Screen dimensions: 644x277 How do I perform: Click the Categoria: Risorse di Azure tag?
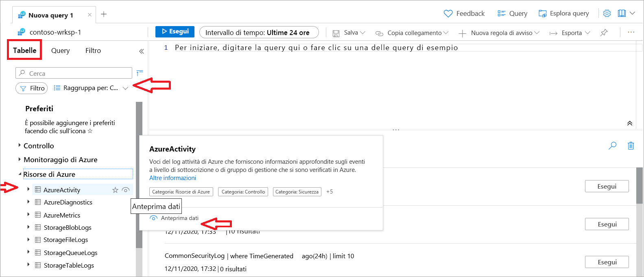click(181, 191)
